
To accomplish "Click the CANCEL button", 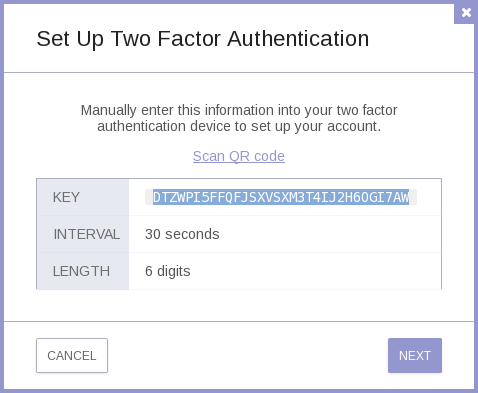I will (x=72, y=355).
